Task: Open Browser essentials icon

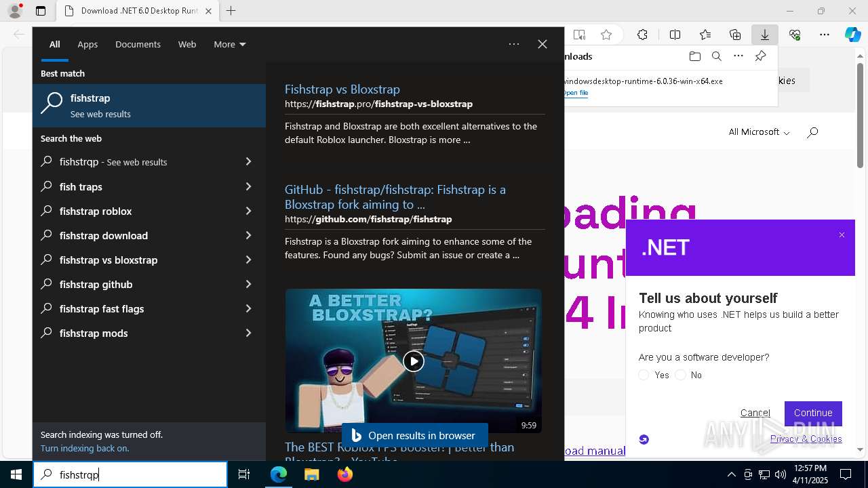Action: pos(795,35)
